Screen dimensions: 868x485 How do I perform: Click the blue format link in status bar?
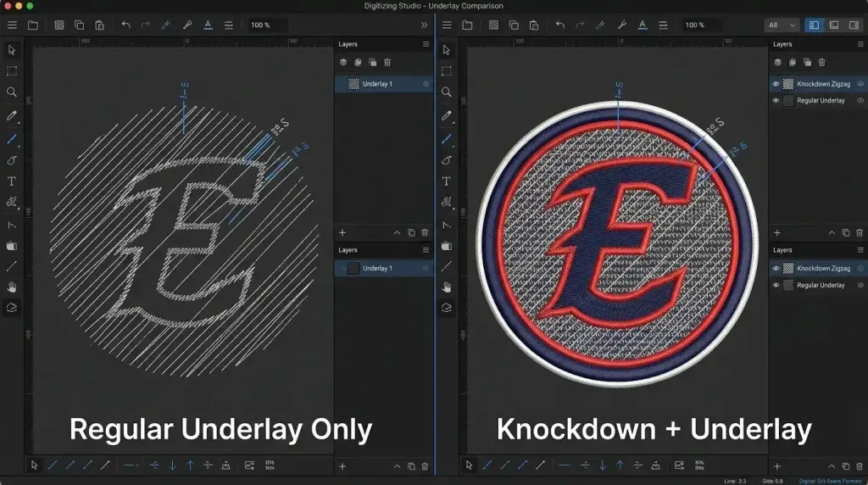[x=831, y=481]
